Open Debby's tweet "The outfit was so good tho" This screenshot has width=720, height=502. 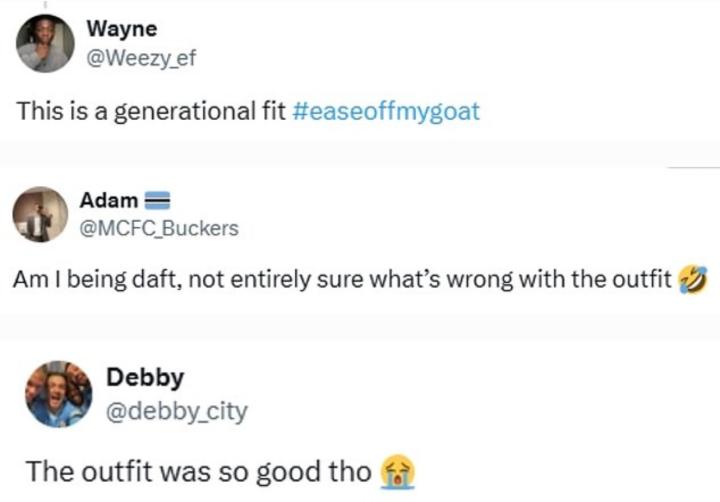coord(198,470)
